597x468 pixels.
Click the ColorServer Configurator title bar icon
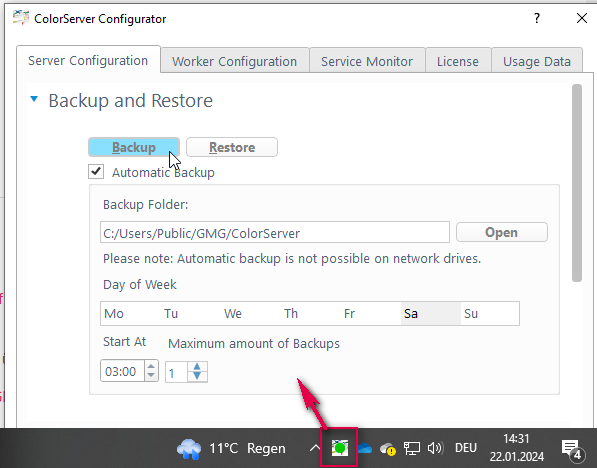tap(21, 18)
